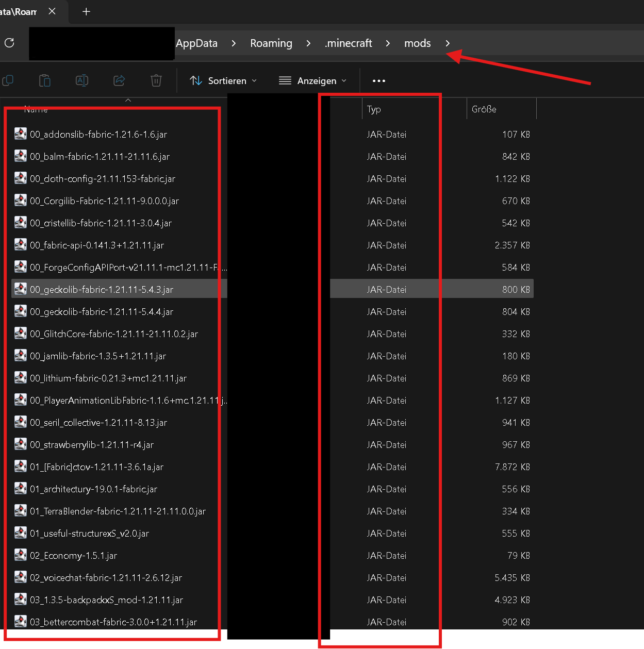Viewport: 644px width, 649px height.
Task: Click the jar icon of 00_balm-fabric file
Action: [x=21, y=156]
